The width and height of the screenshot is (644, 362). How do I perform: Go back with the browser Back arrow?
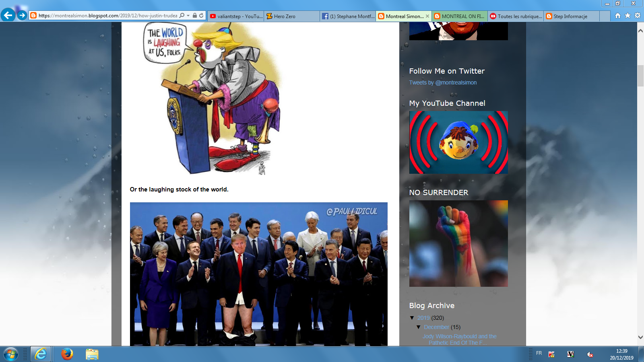[8, 15]
